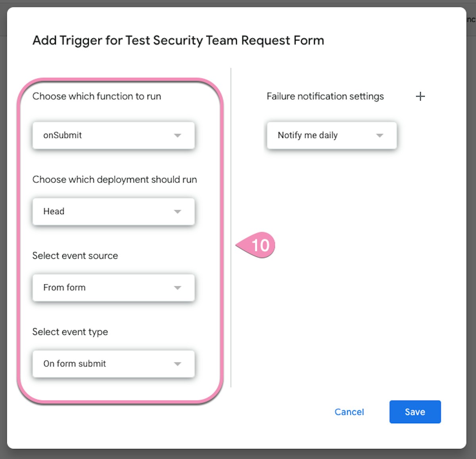Image resolution: width=476 pixels, height=459 pixels.
Task: Click the pink step 10 marker
Action: click(x=258, y=245)
